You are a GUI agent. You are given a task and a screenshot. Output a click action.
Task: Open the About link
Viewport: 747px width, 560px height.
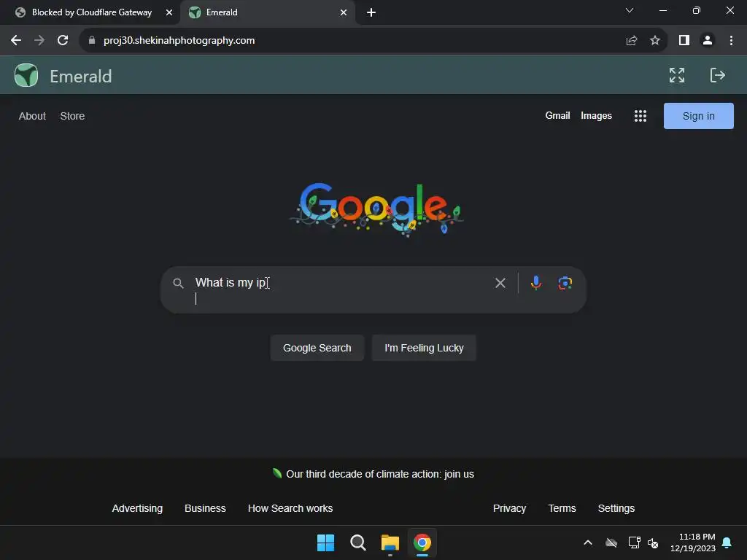pyautogui.click(x=32, y=116)
